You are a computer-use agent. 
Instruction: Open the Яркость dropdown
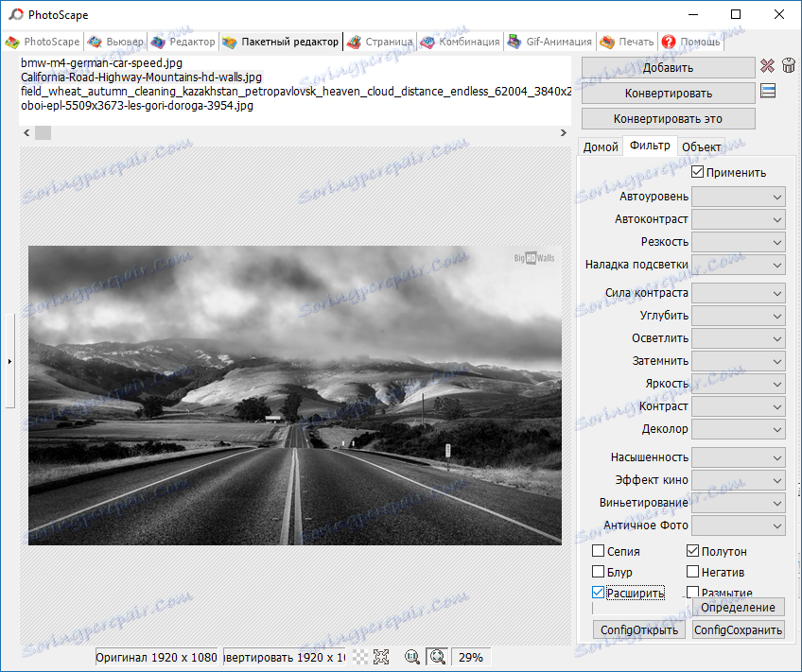[738, 383]
